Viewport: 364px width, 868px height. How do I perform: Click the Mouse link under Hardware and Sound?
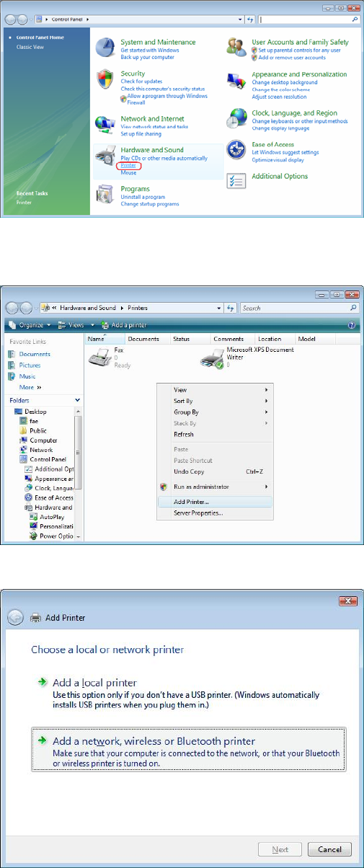pos(128,173)
